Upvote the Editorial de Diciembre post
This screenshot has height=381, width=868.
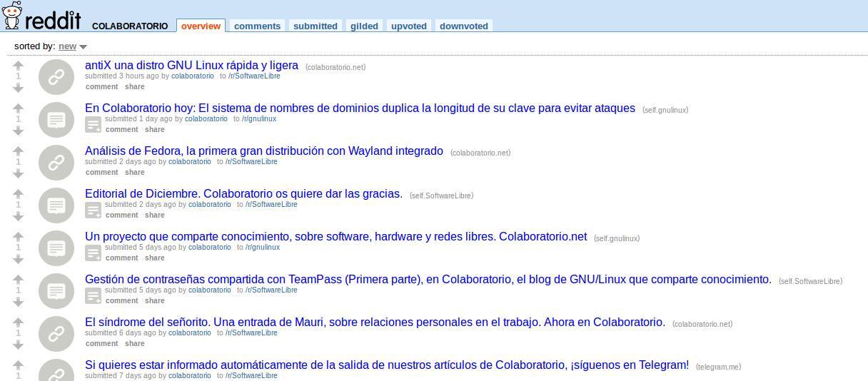click(x=19, y=193)
